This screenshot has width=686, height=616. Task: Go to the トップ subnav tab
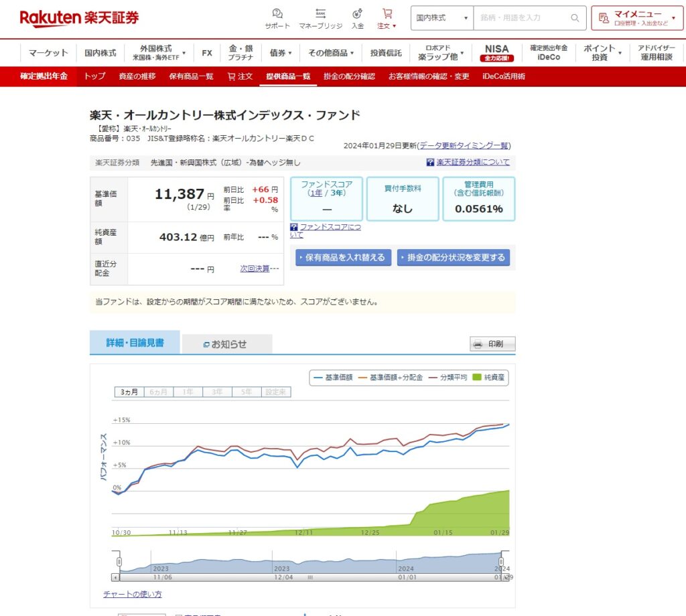pyautogui.click(x=94, y=76)
